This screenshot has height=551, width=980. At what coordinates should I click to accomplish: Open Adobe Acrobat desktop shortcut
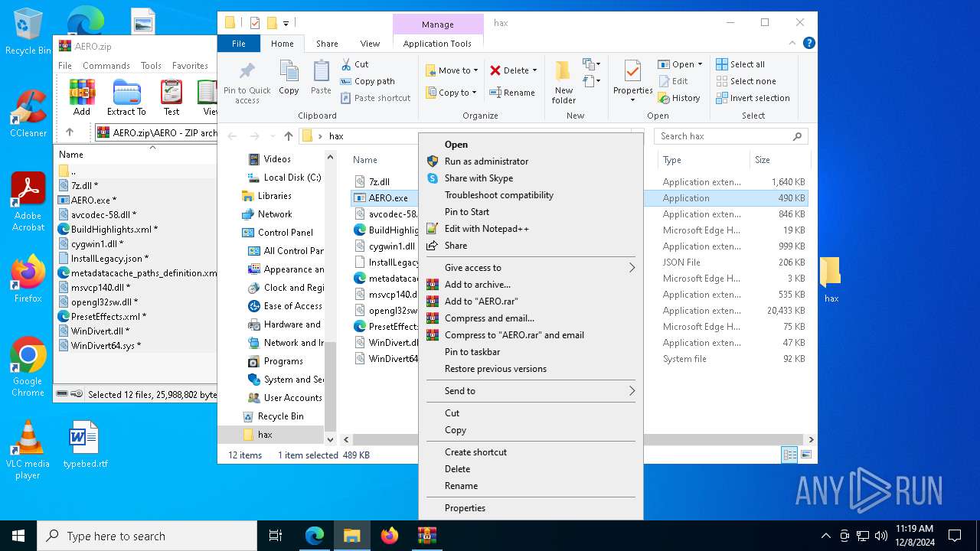point(28,202)
